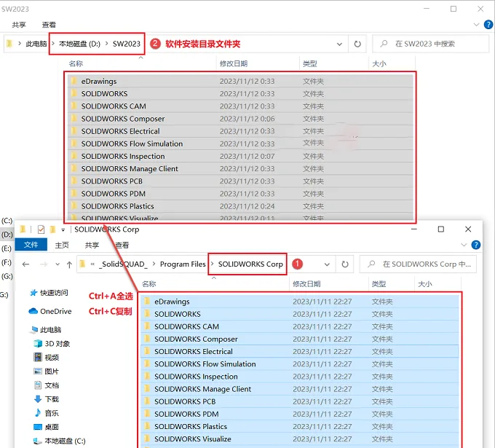Click the properties checkmark quick-access icon
Image resolution: width=495 pixels, height=448 pixels.
[x=41, y=229]
